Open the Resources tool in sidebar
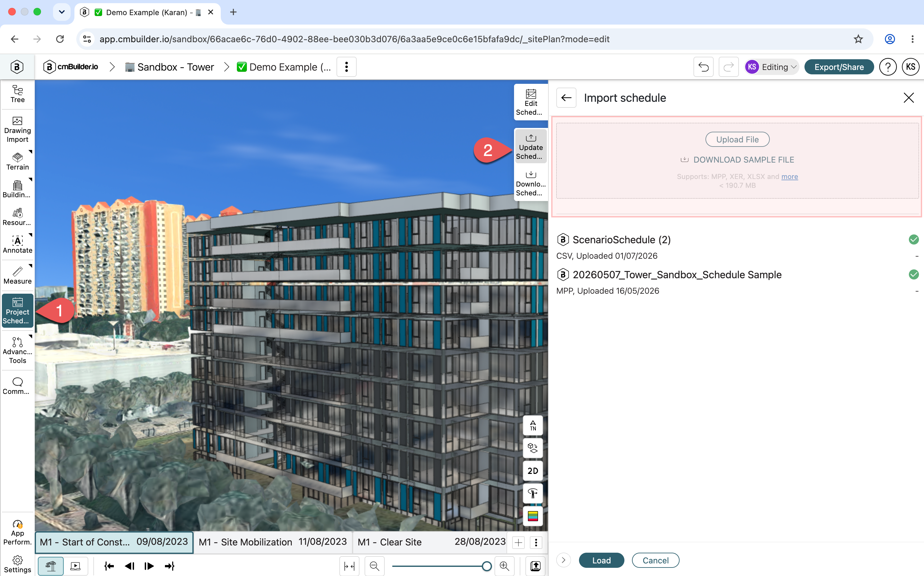 pyautogui.click(x=18, y=217)
